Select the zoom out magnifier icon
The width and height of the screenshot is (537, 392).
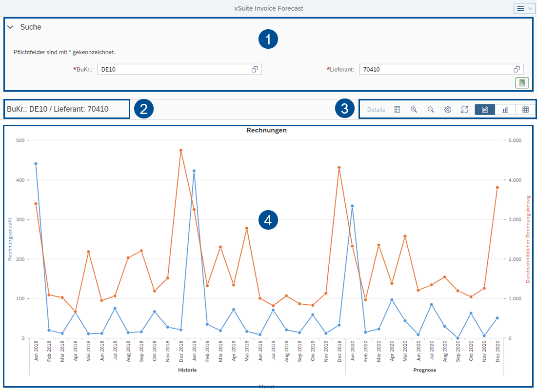[x=431, y=109]
